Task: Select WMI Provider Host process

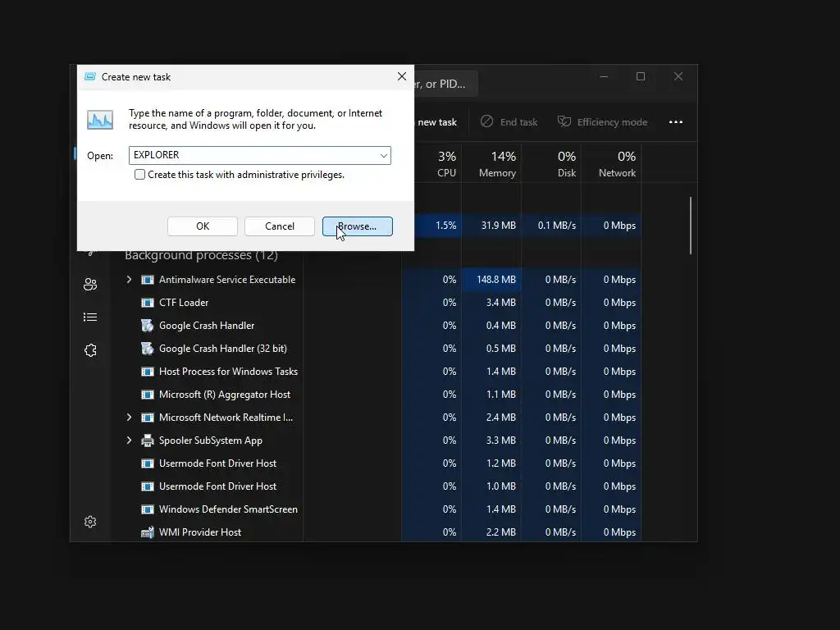Action: coord(200,532)
